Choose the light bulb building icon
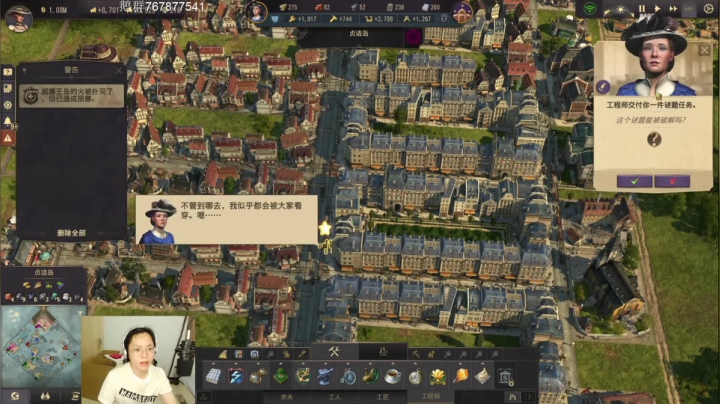Screen dimensions: 720x404 pos(461,376)
